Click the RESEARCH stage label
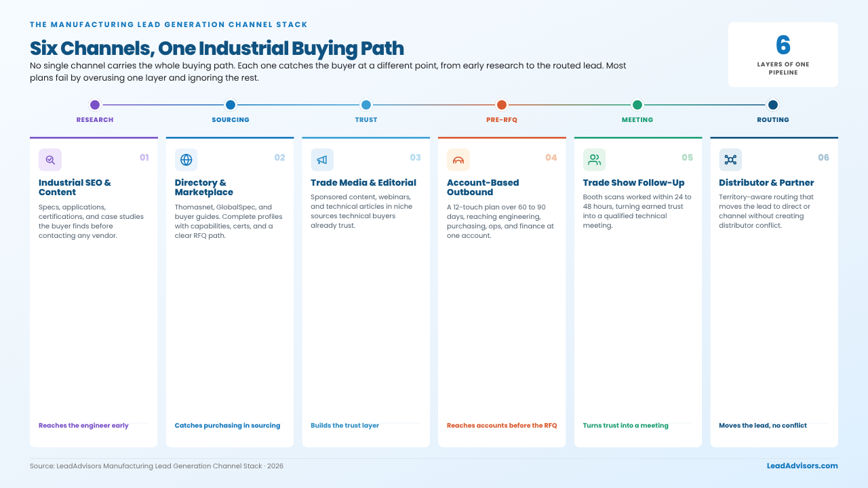 [x=95, y=120]
